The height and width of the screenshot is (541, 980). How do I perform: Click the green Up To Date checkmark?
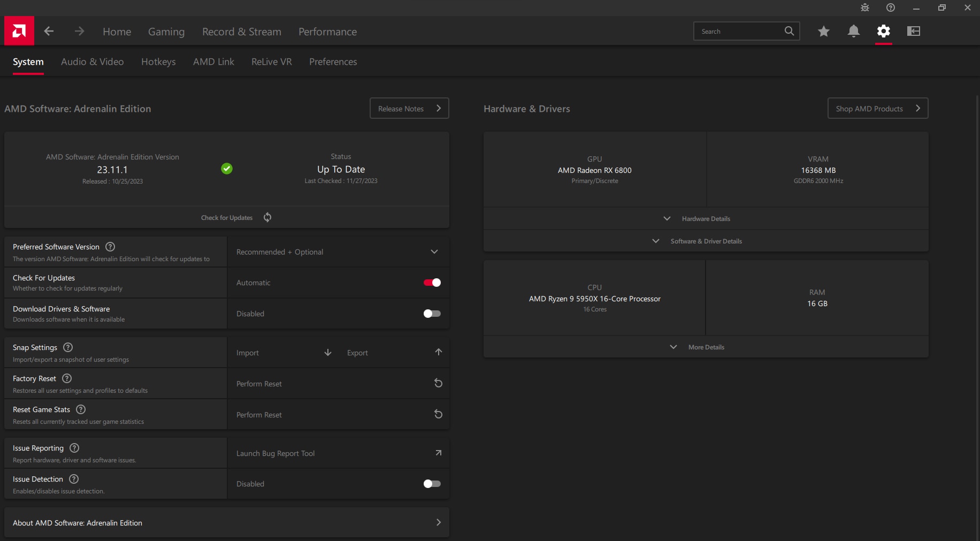click(227, 169)
